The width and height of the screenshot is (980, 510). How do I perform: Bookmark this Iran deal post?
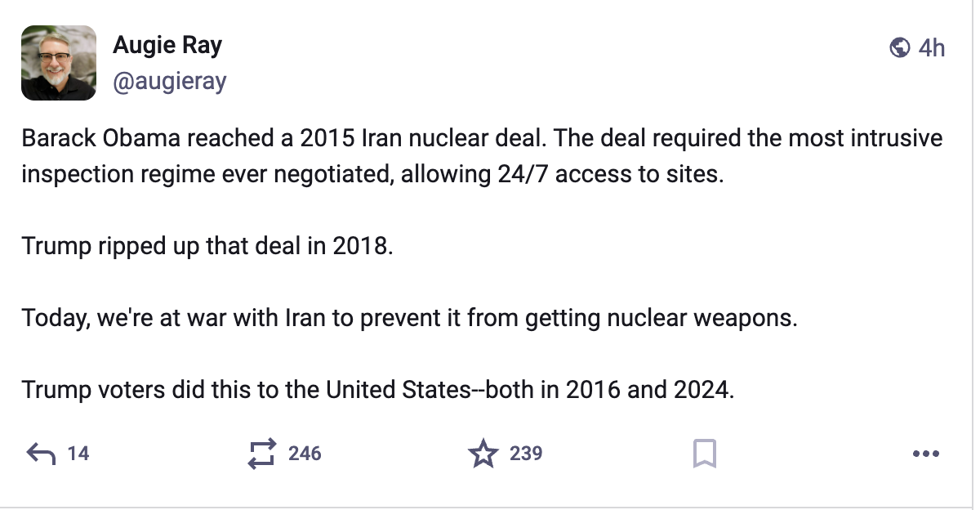pos(704,454)
